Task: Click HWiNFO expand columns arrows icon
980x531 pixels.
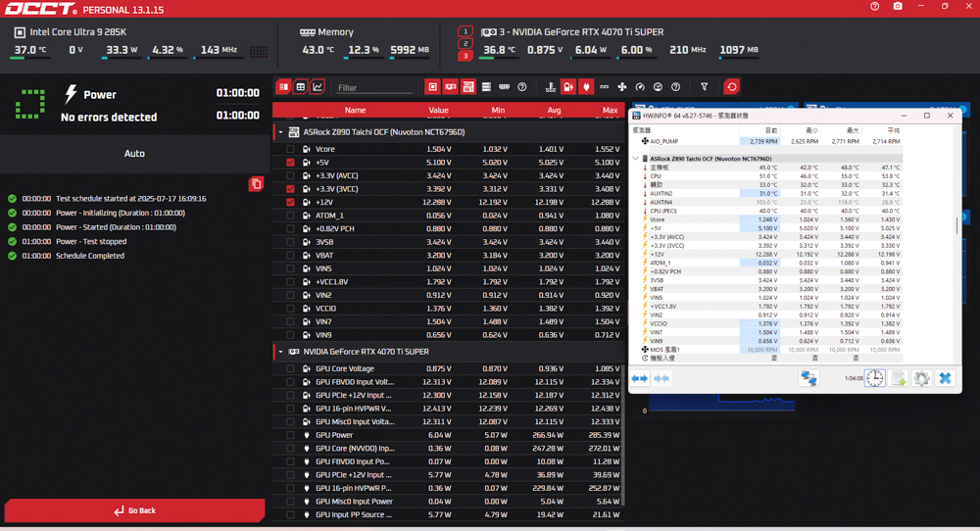Action: (x=639, y=378)
